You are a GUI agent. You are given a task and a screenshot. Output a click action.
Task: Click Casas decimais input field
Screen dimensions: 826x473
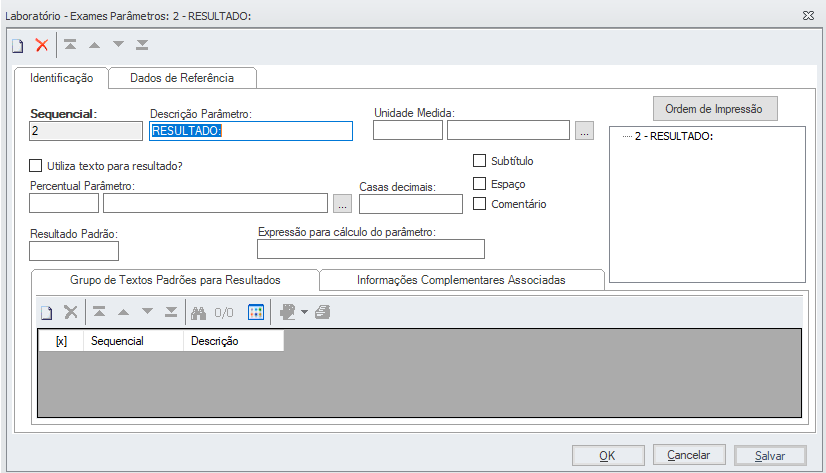click(411, 204)
